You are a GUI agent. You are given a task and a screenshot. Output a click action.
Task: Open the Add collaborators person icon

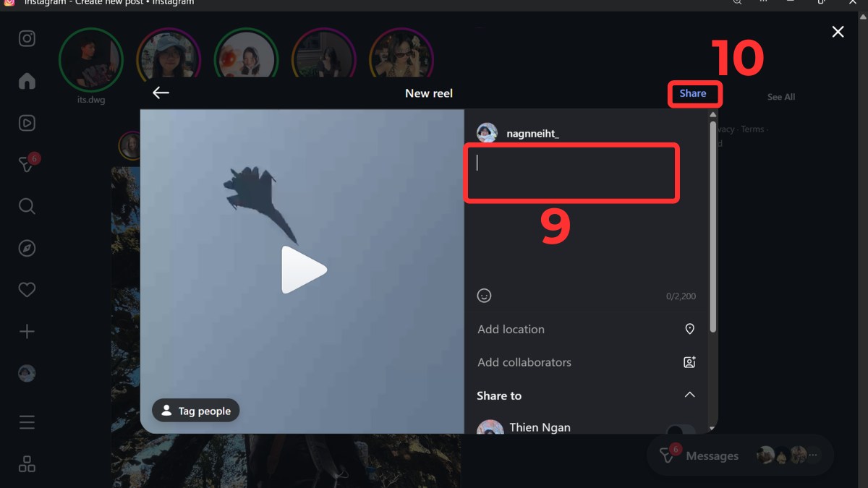click(689, 362)
